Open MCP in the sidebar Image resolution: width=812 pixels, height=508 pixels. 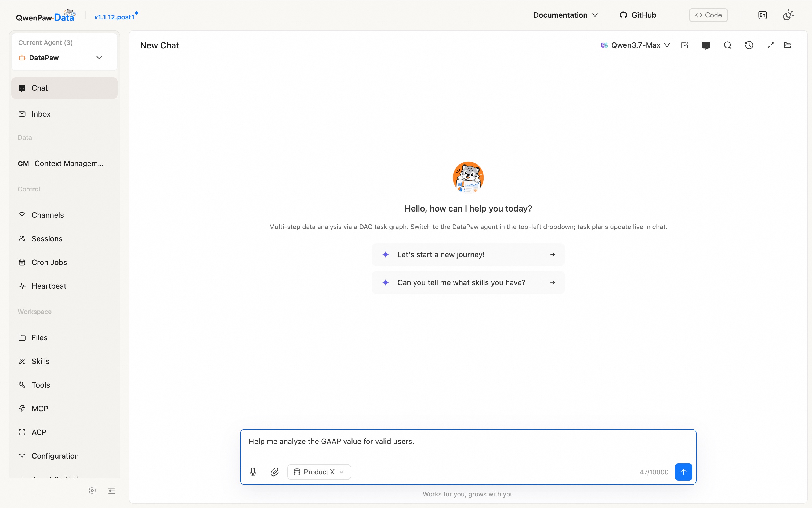pyautogui.click(x=64, y=409)
